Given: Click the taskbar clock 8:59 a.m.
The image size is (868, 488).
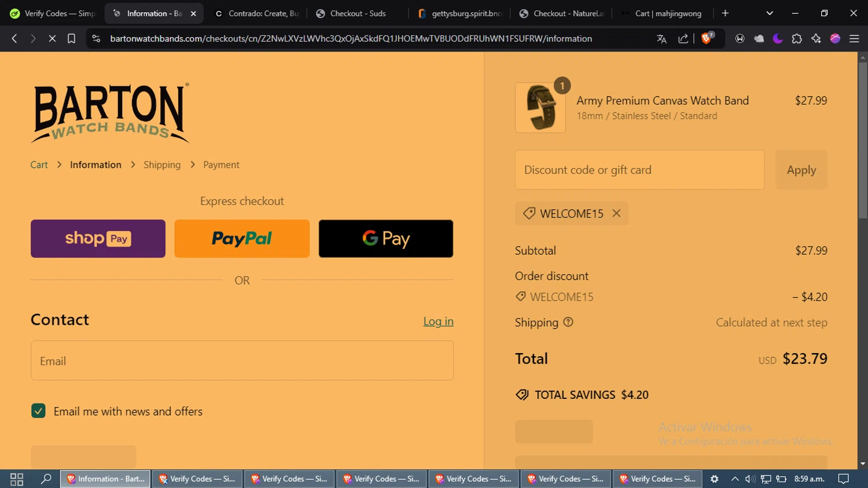Looking at the screenshot, I should 809,479.
